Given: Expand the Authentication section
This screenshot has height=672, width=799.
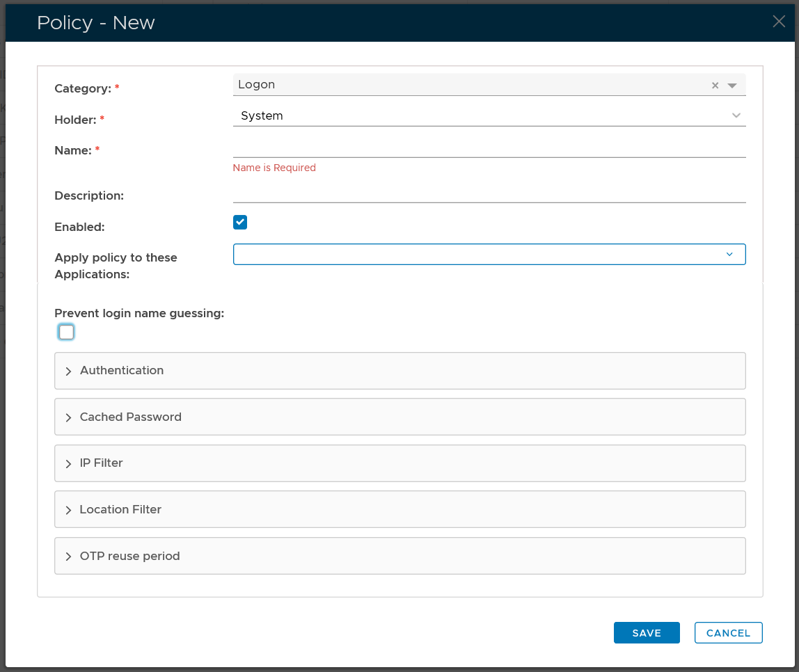Looking at the screenshot, I should pos(122,371).
